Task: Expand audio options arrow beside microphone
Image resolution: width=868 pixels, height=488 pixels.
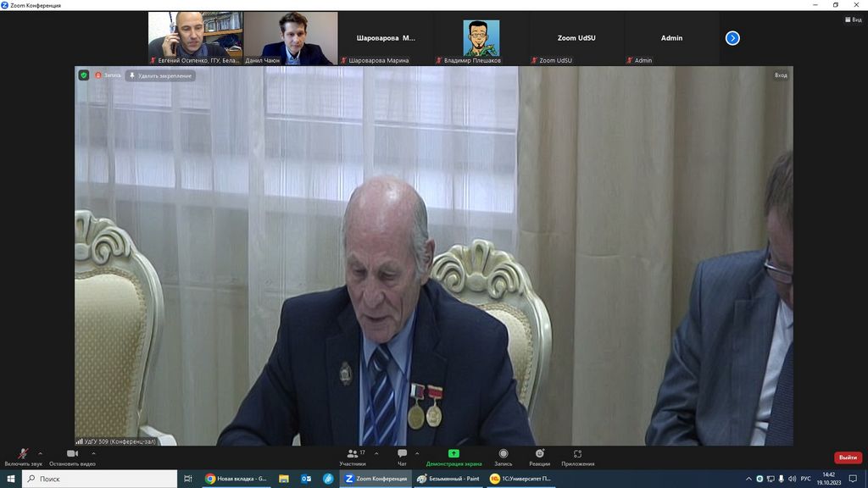Action: 40,453
